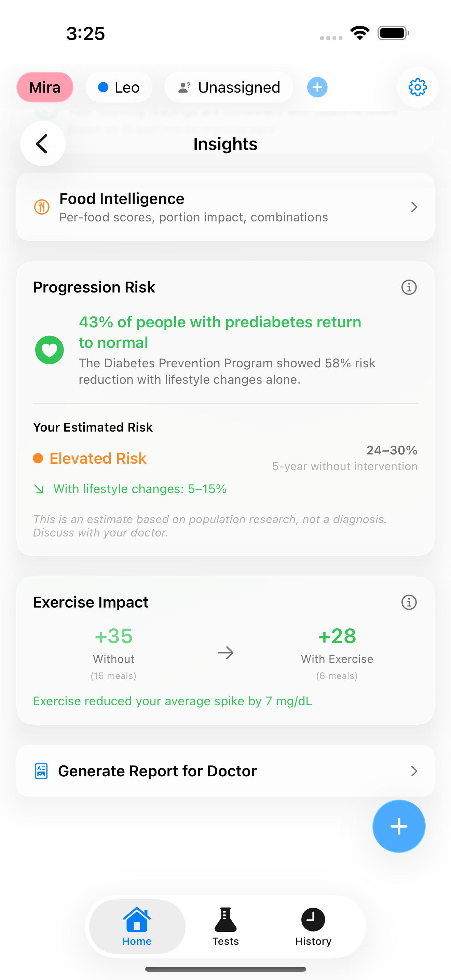451x980 pixels.
Task: Click Generate Report for Doctor
Action: coord(157,771)
